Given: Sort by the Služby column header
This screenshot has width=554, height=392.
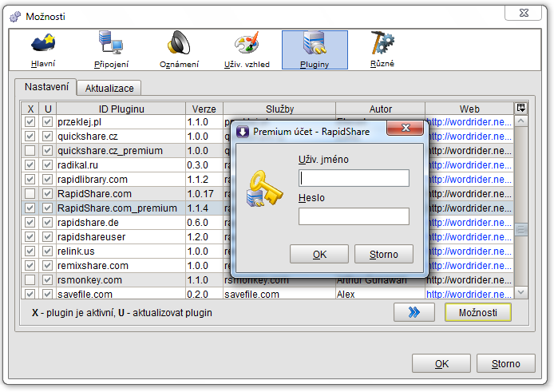Looking at the screenshot, I should (x=279, y=109).
